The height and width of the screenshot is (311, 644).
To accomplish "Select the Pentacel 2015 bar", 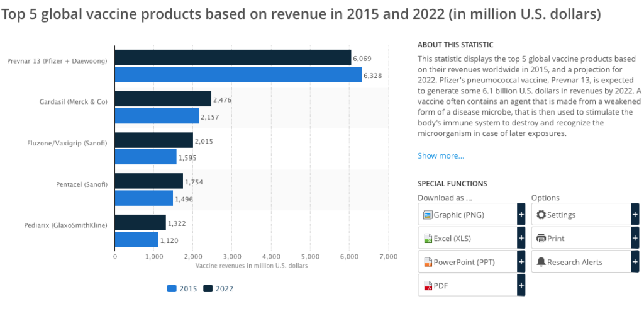I will click(x=144, y=198).
